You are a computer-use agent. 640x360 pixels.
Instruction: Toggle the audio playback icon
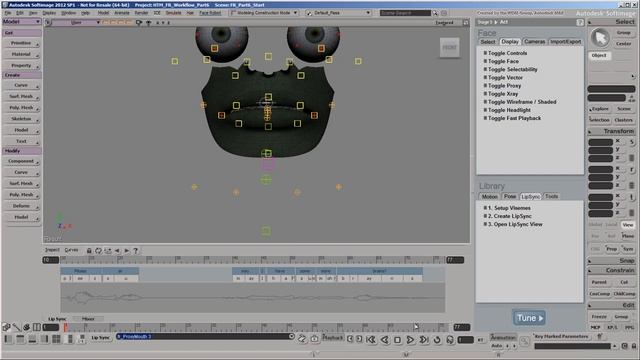[450, 339]
